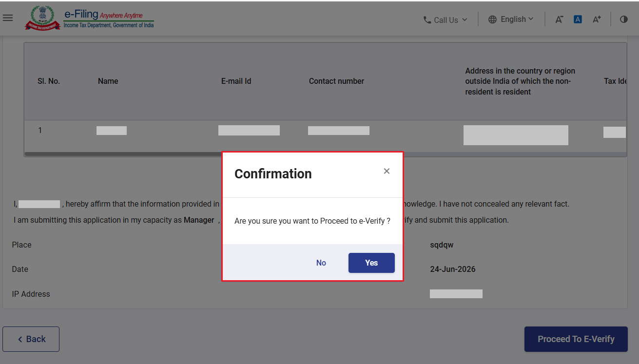Confirm with the Yes button

click(371, 263)
